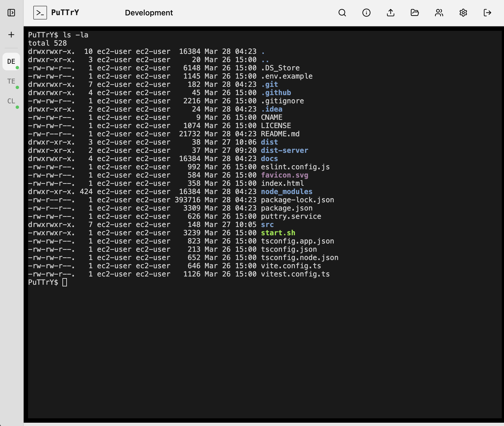Open session info icon
The height and width of the screenshot is (426, 504).
366,13
